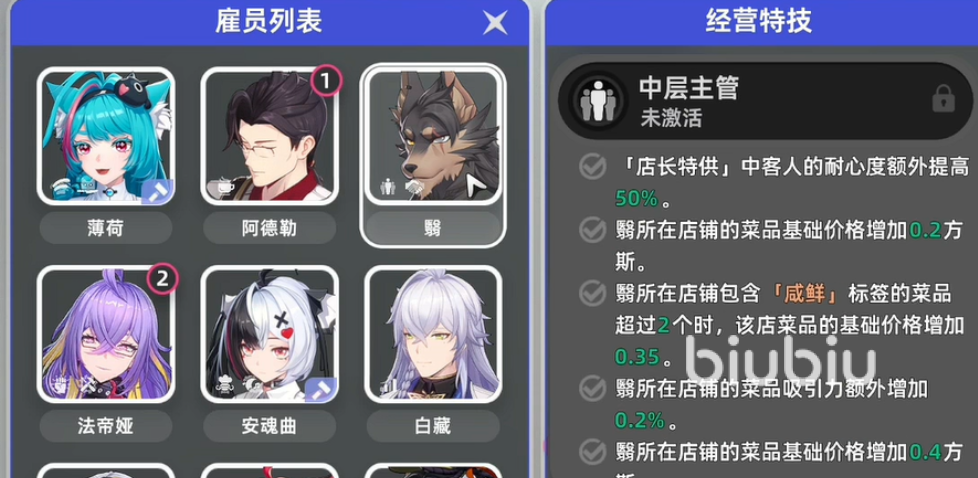Click the 中层主管 people icon
The image size is (978, 478).
pos(597,100)
